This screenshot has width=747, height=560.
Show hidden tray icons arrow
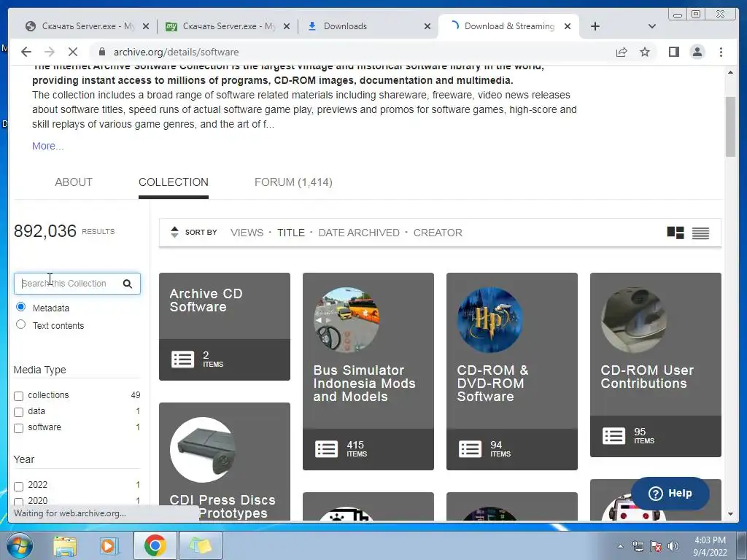[620, 546]
